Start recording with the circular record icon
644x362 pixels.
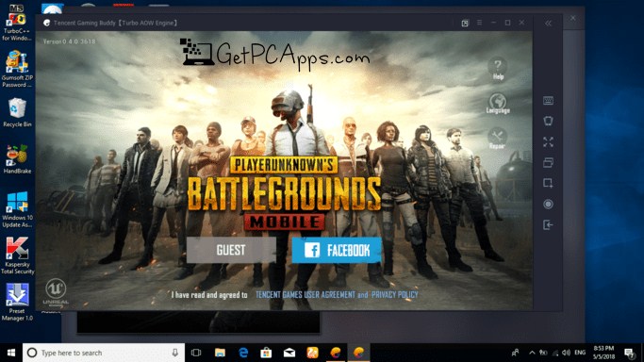pos(548,204)
